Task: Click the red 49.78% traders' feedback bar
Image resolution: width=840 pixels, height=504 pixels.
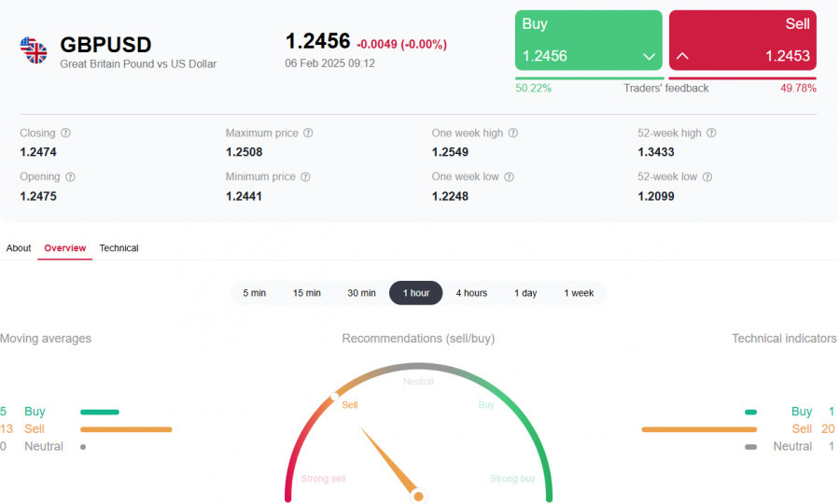Action: [x=743, y=78]
